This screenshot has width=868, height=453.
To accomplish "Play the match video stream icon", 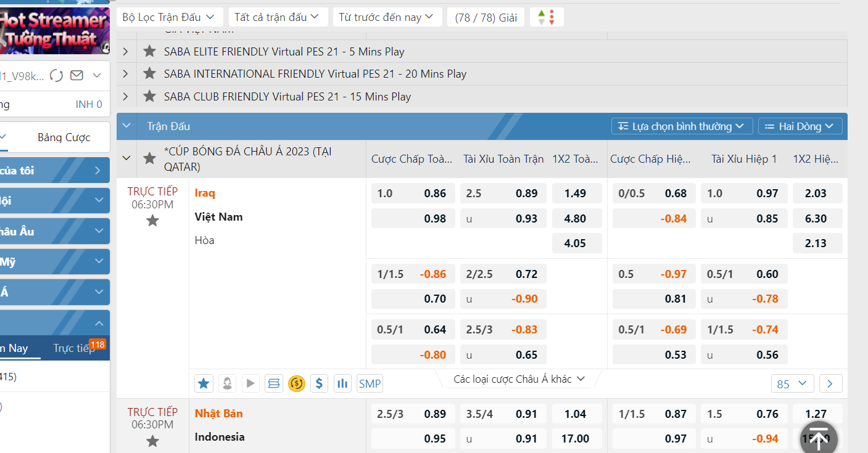I will tap(250, 383).
